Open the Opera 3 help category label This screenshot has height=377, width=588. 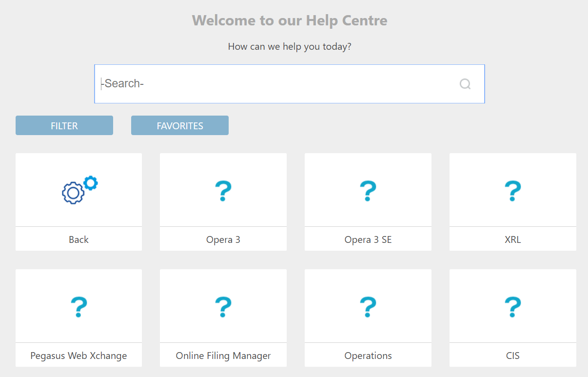point(223,239)
